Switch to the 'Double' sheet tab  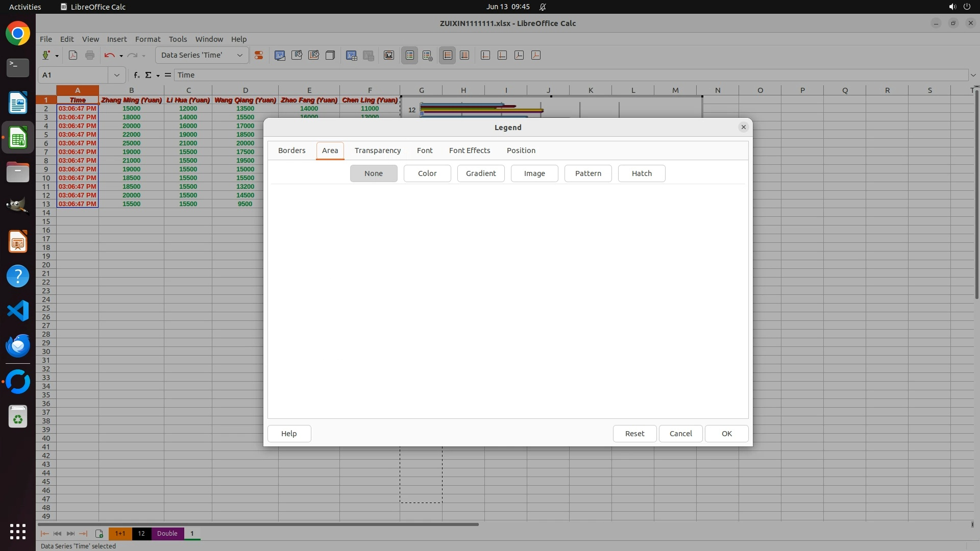pos(167,534)
